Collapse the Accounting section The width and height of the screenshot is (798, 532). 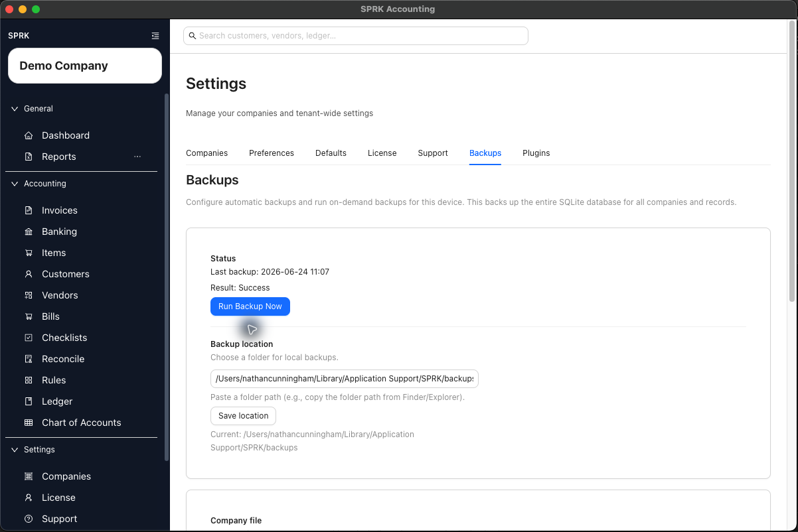pos(15,184)
